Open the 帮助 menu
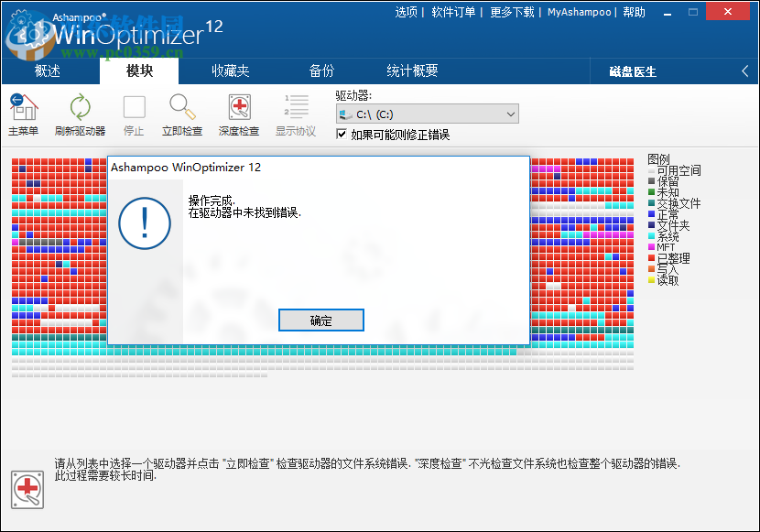Viewport: 760px width, 532px height. point(635,11)
